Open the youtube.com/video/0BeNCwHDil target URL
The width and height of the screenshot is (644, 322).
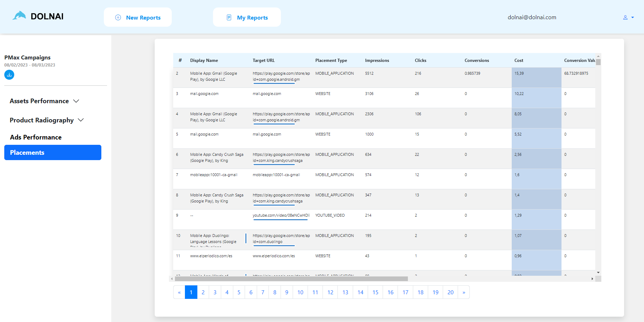(281, 215)
